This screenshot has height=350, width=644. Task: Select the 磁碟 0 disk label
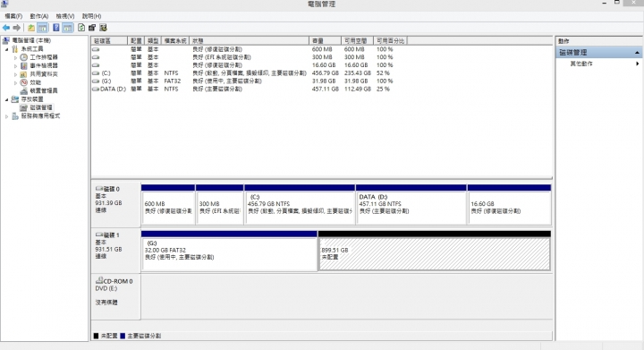115,204
